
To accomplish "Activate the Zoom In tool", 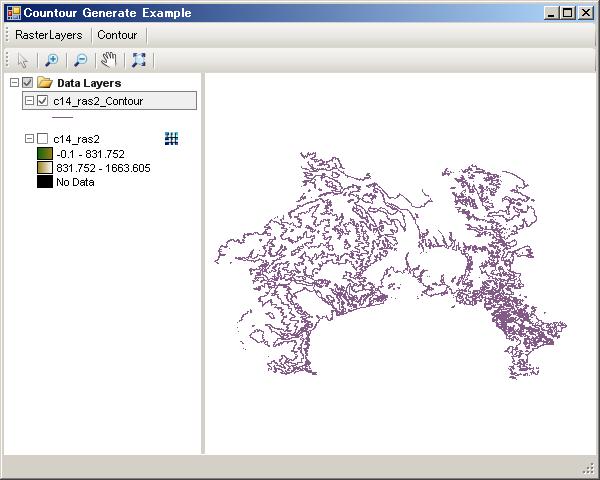I will click(x=52, y=59).
